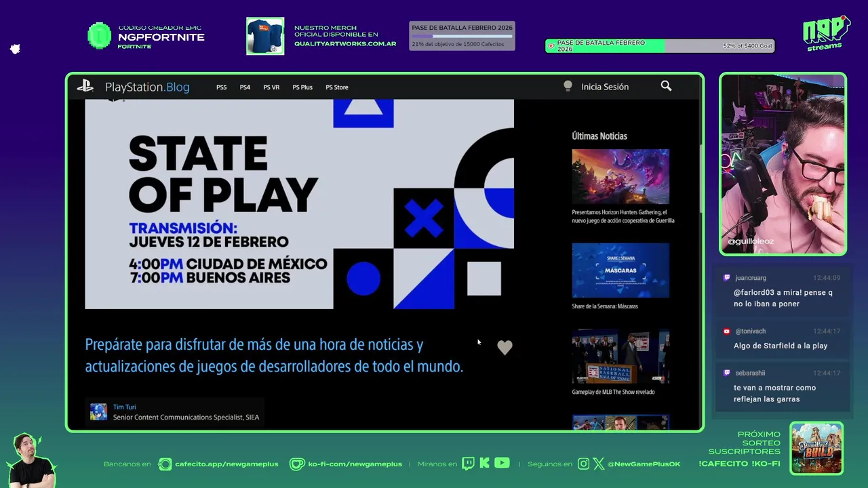Click @NewGamePlusOK handle text
Image resolution: width=868 pixels, height=488 pixels.
point(644,464)
